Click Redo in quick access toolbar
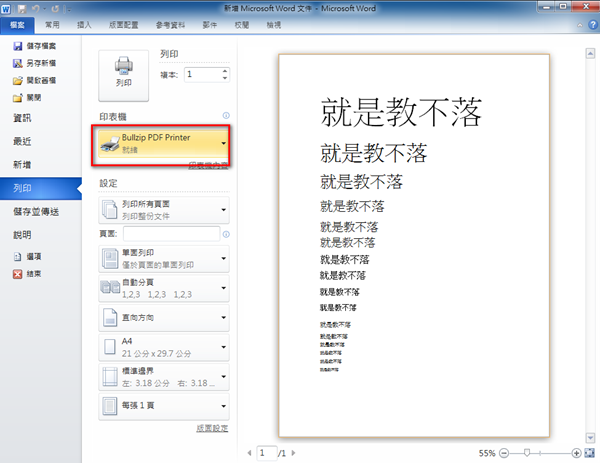Screen dimensions: 600x463 pos(55,8)
